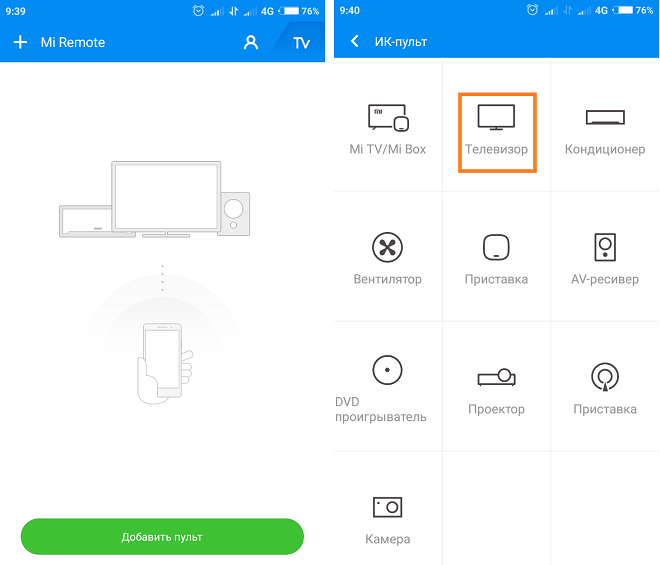Tap the 4G label in the left status bar
Screen dimensions: 660x565
[267, 11]
